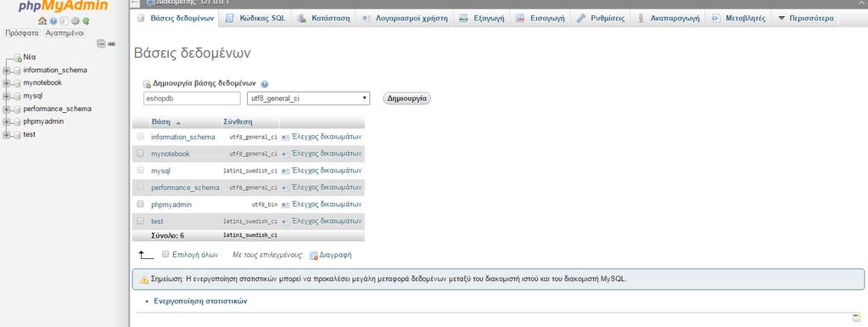Tick the mysql row checkbox
868x327 pixels.
140,170
